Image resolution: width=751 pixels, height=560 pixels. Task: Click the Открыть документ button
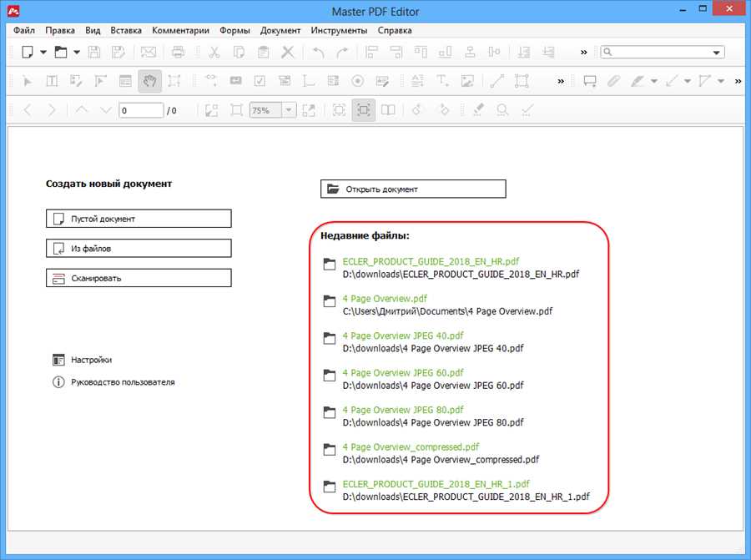[413, 189]
